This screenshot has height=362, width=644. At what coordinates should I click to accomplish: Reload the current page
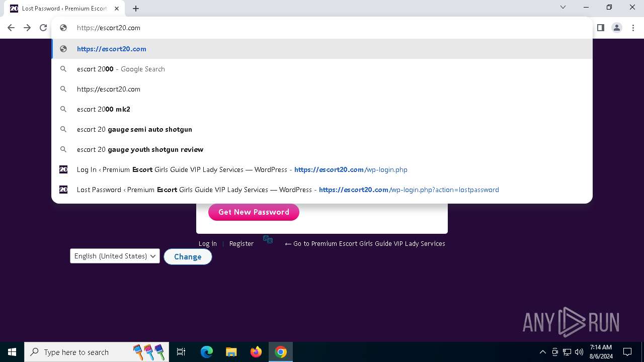(x=43, y=28)
